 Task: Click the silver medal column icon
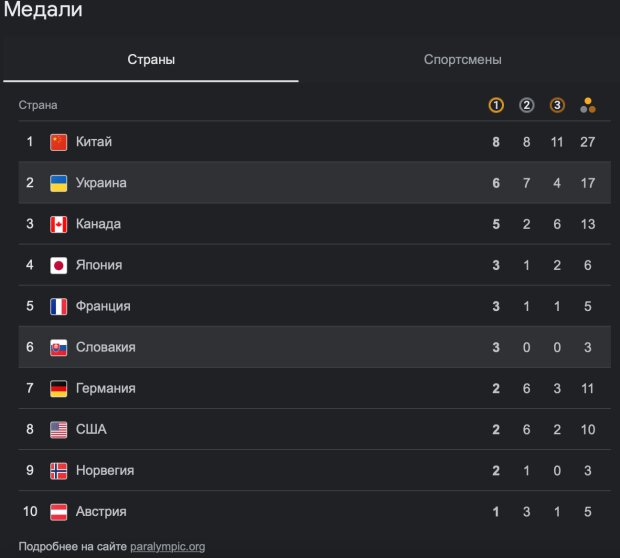527,105
